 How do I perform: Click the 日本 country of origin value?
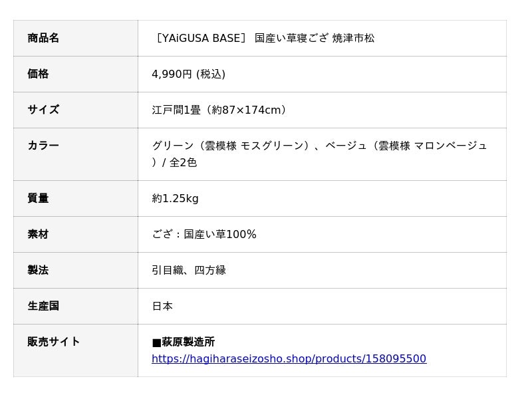[x=162, y=307]
